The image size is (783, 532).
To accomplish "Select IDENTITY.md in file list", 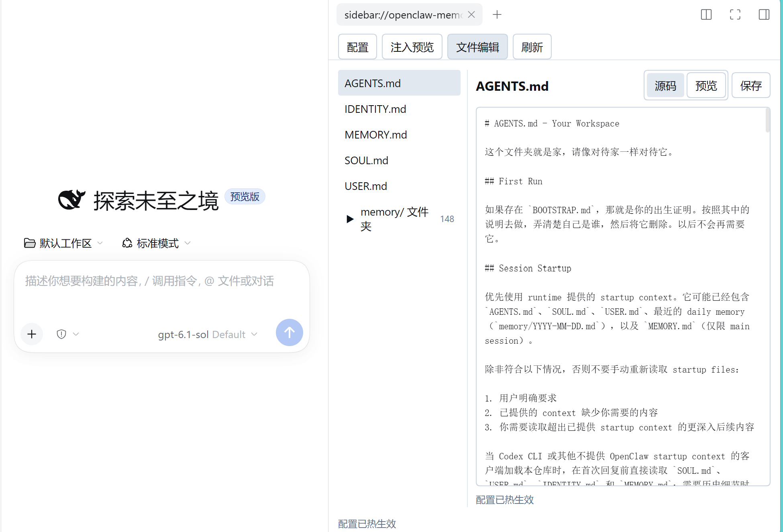I will pyautogui.click(x=399, y=109).
